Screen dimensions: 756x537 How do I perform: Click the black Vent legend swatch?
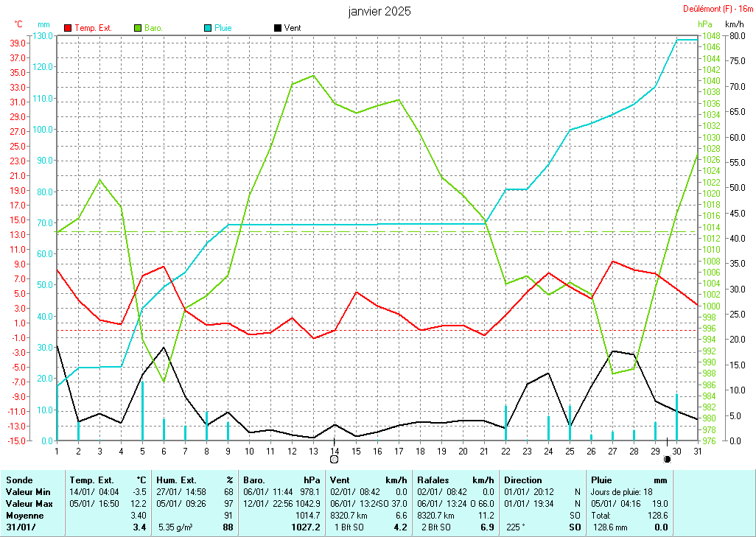[277, 28]
